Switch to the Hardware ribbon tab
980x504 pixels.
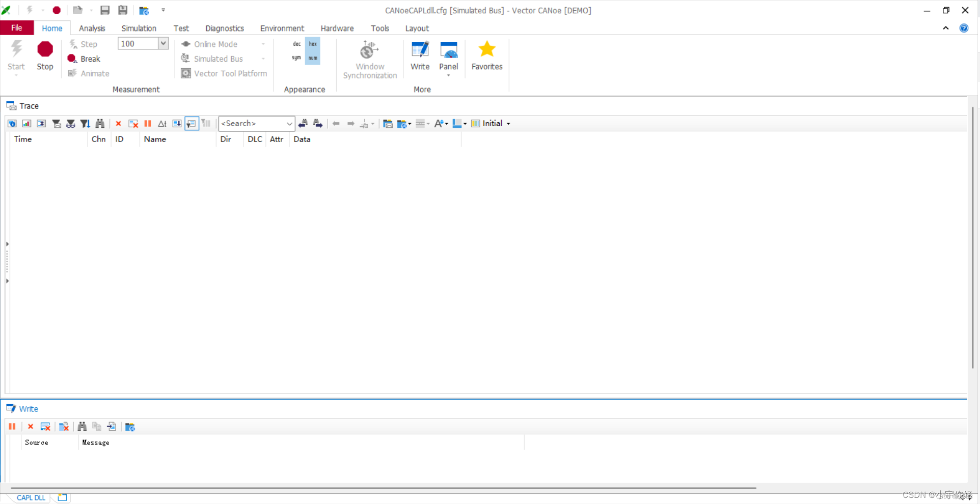(x=337, y=28)
